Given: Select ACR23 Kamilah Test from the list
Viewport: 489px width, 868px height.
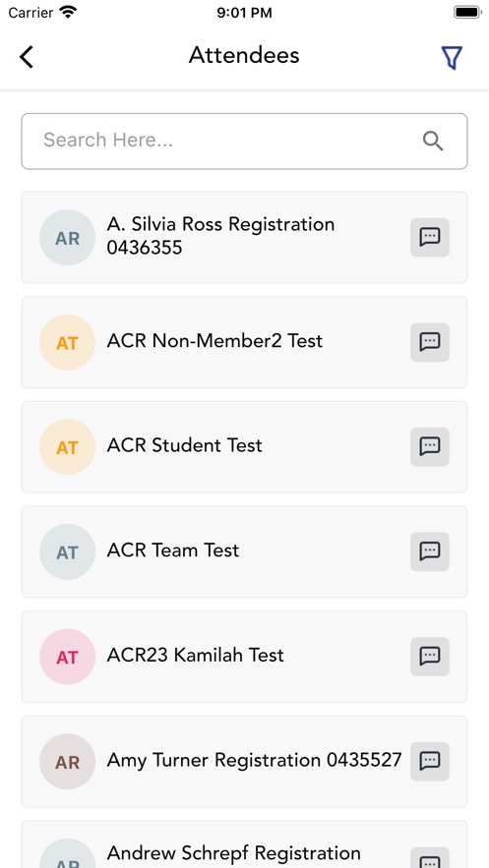Looking at the screenshot, I should click(244, 657).
